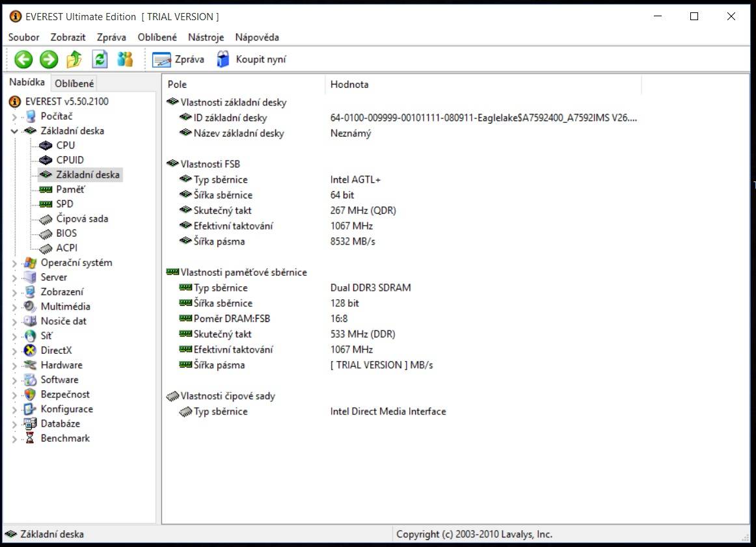Open the Soubor menu
The height and width of the screenshot is (547, 756).
pyautogui.click(x=23, y=37)
